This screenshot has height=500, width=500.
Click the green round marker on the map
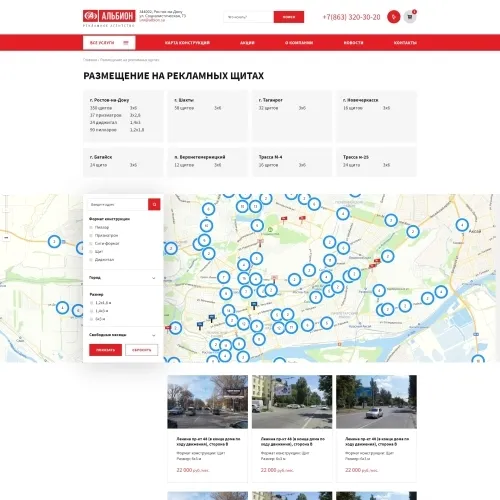(270, 229)
